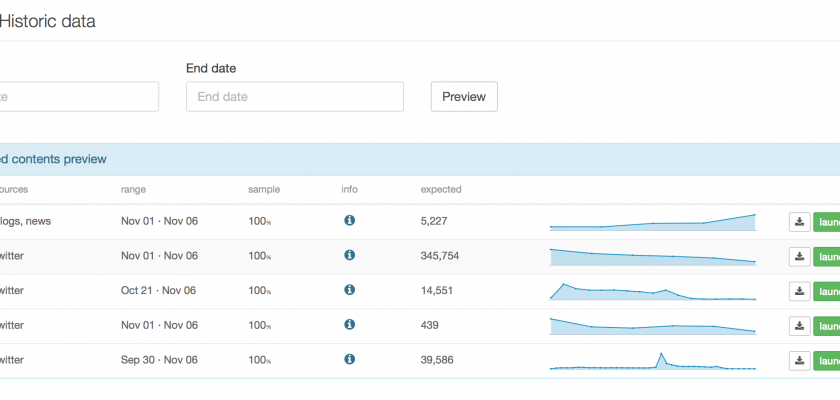Screen dimensions: 840x400
Task: Download the 345,754 expected dataset
Action: 799,257
